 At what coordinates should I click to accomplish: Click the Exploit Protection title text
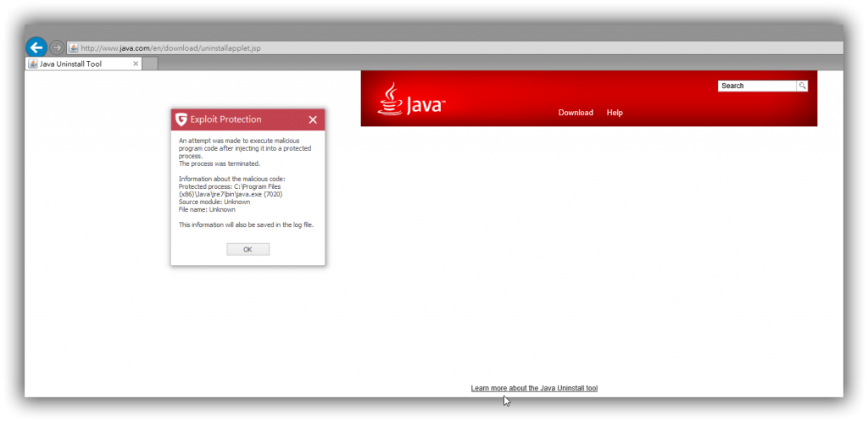225,119
